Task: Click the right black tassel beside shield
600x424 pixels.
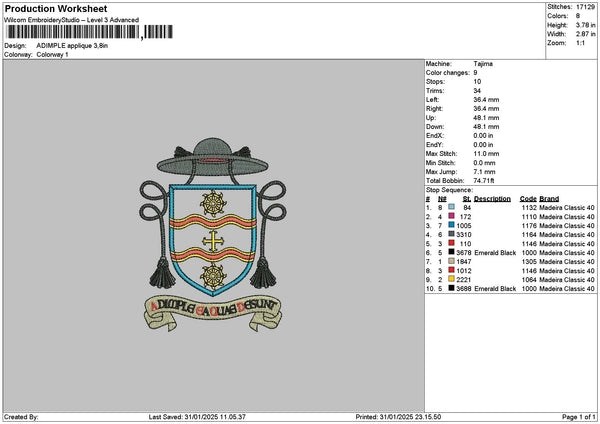Action: pos(263,273)
